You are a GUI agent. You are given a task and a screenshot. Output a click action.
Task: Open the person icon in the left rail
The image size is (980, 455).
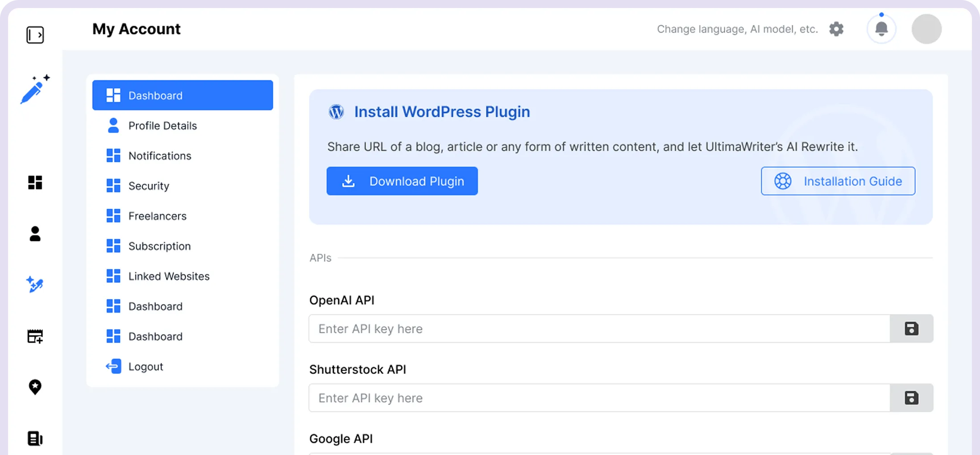pos(35,234)
